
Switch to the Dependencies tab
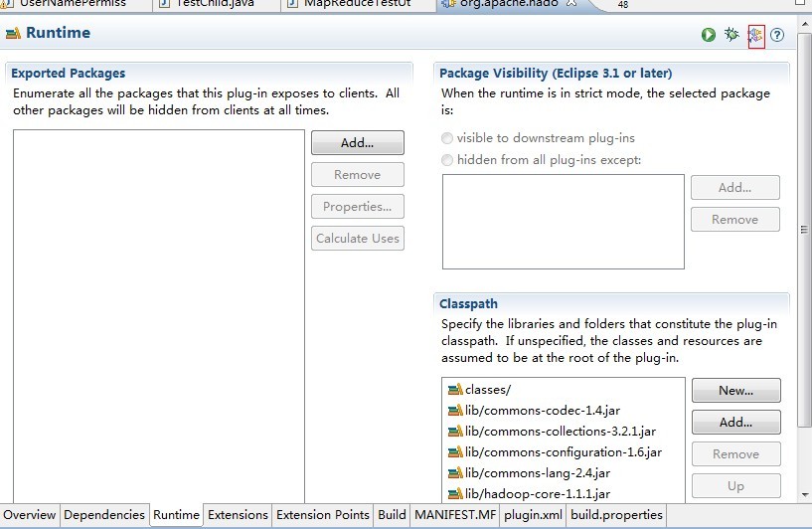(x=103, y=515)
